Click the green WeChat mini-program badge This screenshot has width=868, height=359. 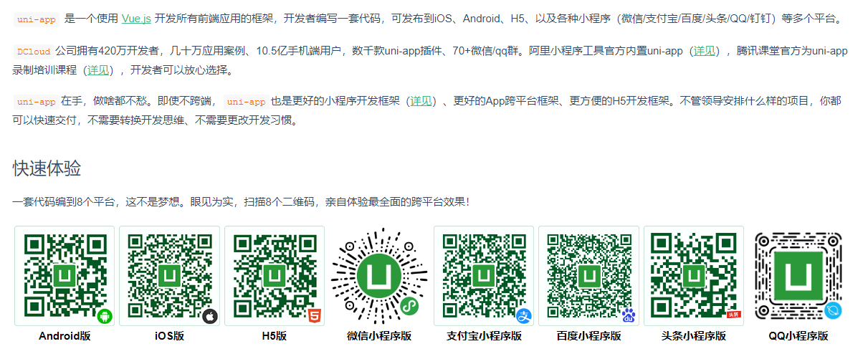coord(409,307)
